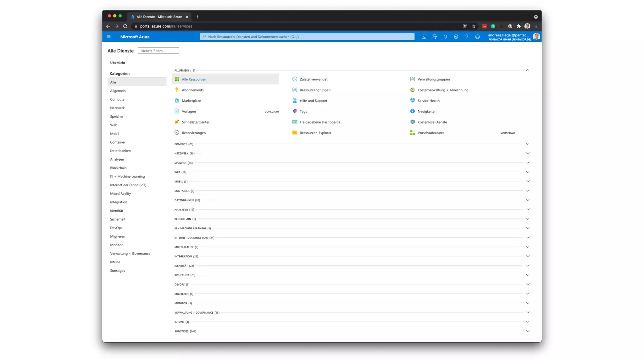Open the directory and subscription filter icon

[435, 37]
